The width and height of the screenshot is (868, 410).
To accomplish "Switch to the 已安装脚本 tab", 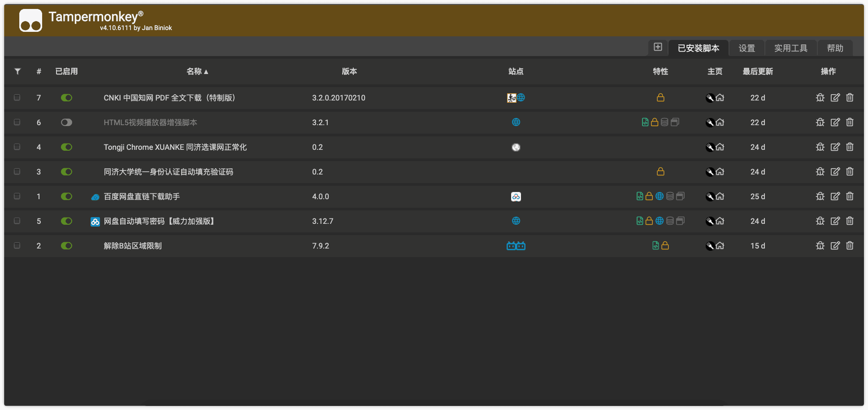I will click(699, 48).
